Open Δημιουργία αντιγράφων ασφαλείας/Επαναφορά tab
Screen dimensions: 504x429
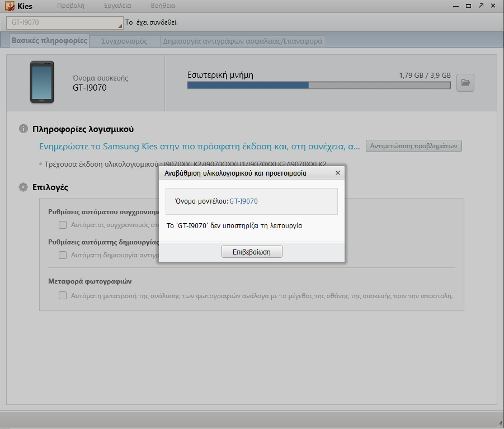(x=243, y=41)
